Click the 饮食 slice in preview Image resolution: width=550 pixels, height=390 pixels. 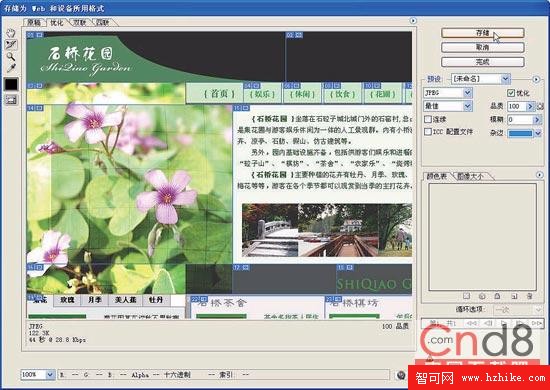342,94
